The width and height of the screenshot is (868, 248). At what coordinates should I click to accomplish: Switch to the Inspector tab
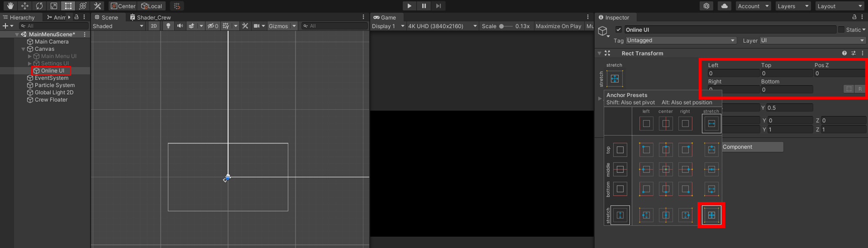(614, 17)
